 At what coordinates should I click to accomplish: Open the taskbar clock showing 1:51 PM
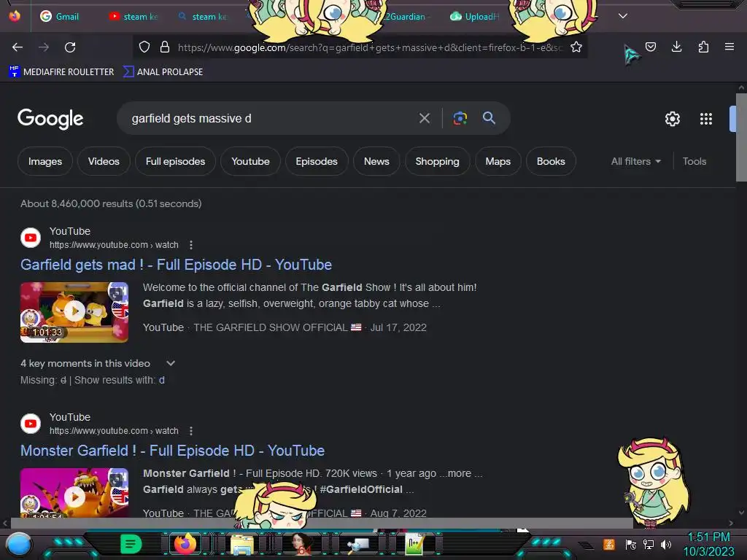pos(709,544)
